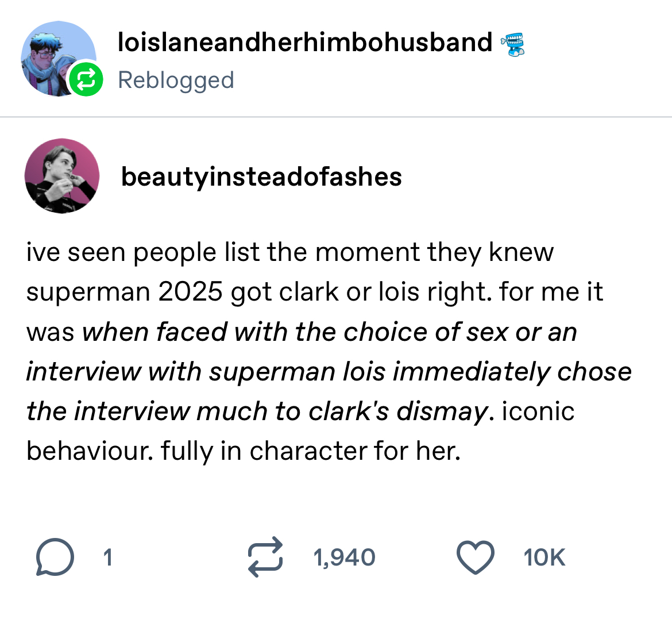Viewport: 672px width, 619px height.
Task: Click the italic line starting "interview with superman"
Action: click(x=327, y=371)
